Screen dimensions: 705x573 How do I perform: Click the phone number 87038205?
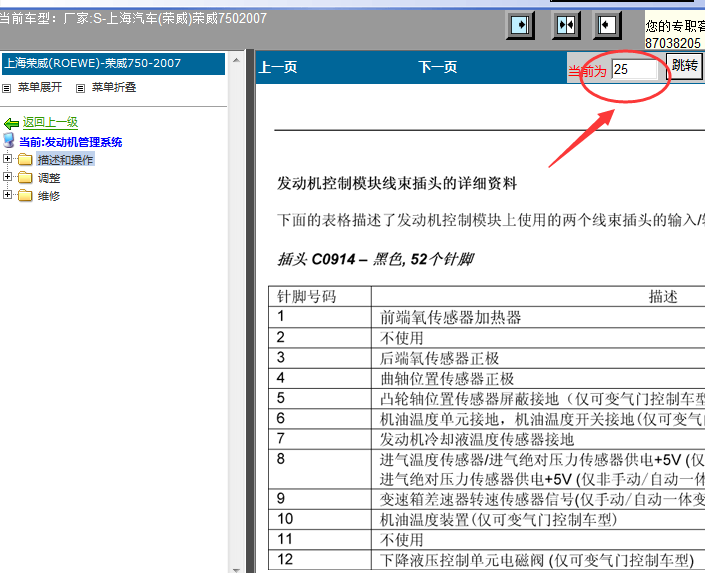pos(673,43)
